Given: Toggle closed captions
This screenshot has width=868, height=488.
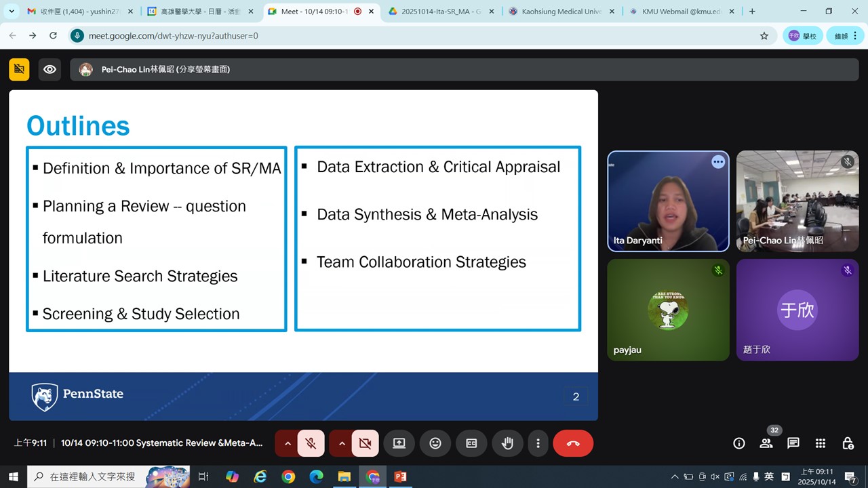Looking at the screenshot, I should coord(471,443).
